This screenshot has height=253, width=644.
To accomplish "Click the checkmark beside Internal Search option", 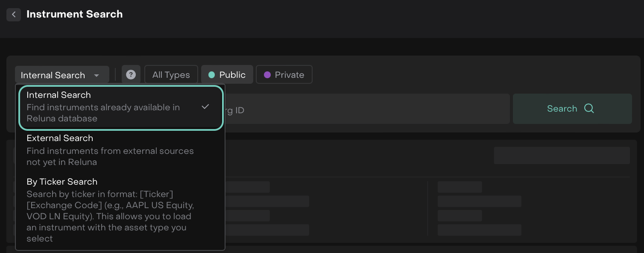I will click(x=205, y=106).
